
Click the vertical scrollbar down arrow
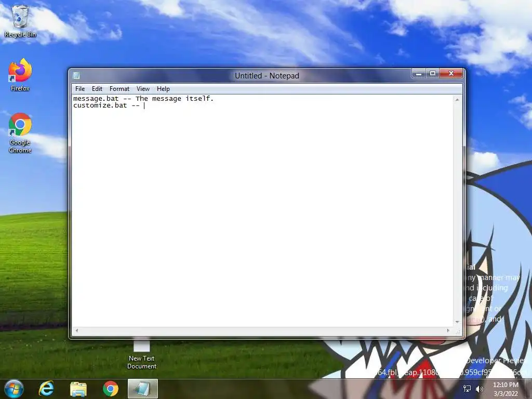457,322
